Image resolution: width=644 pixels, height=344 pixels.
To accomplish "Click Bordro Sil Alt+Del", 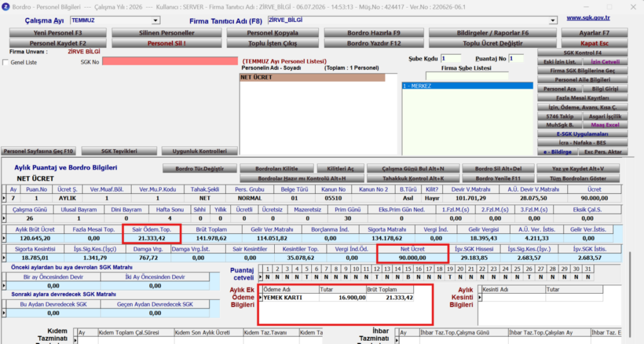I will (x=498, y=169).
